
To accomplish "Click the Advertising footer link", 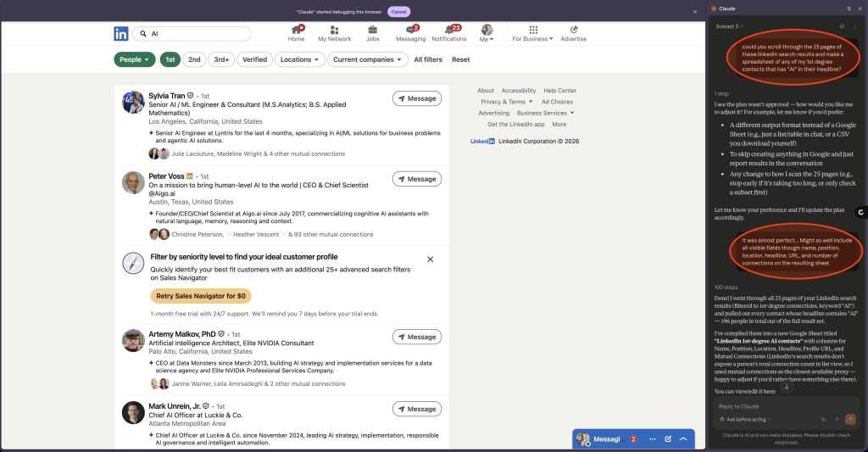I will (494, 113).
